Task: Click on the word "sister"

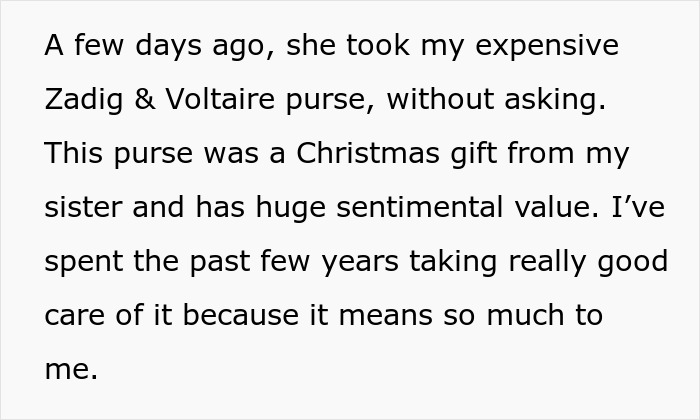Action: [x=77, y=208]
